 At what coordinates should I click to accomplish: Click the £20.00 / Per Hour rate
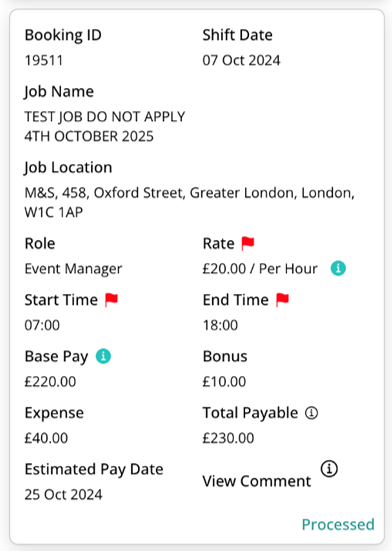click(x=260, y=269)
